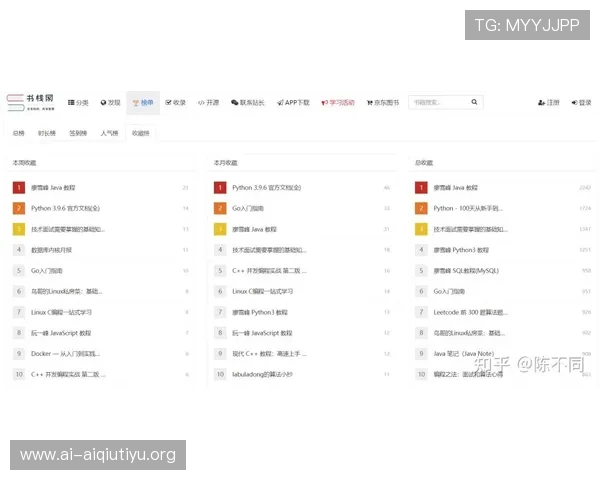
Task: Open weekly rank 1 Java 教程
Action: click(x=53, y=188)
